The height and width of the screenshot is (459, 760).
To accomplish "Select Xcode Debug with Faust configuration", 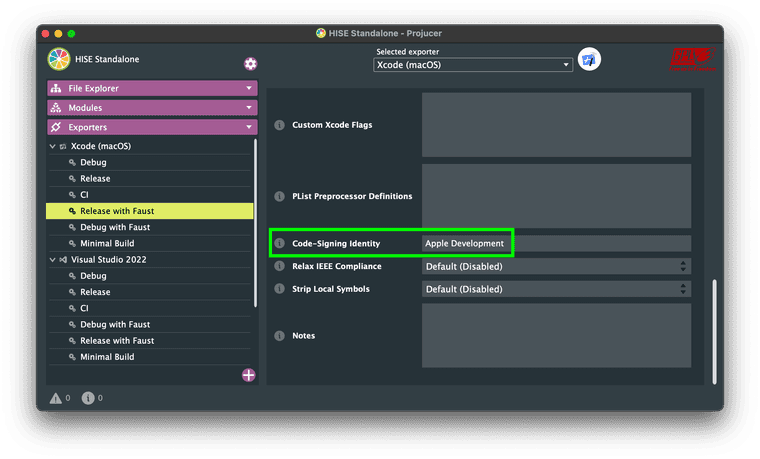I will (150, 227).
